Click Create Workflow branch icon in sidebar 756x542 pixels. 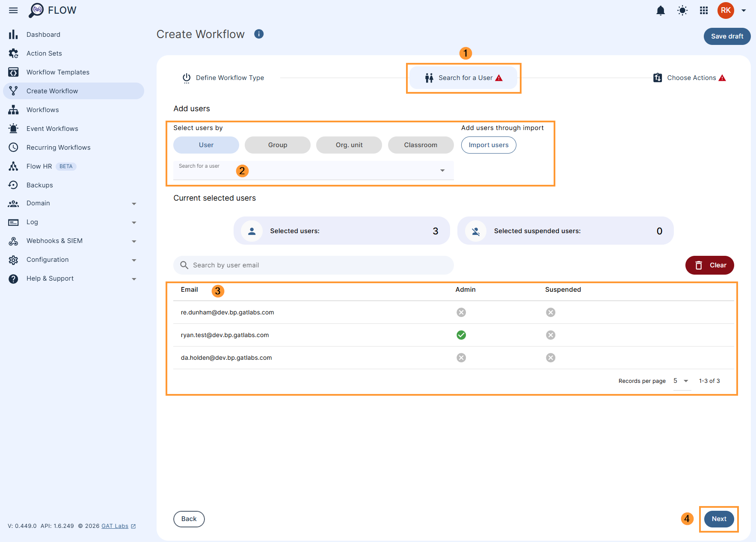13,91
